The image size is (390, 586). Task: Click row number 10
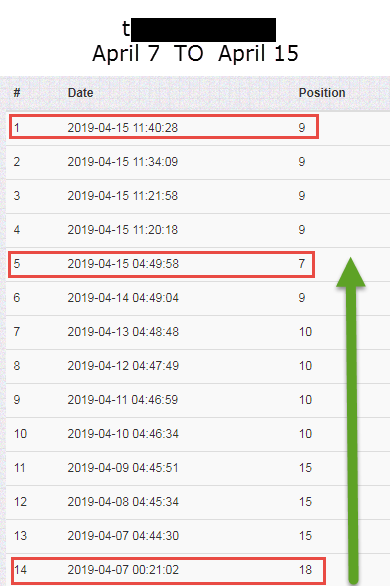[x=20, y=434]
